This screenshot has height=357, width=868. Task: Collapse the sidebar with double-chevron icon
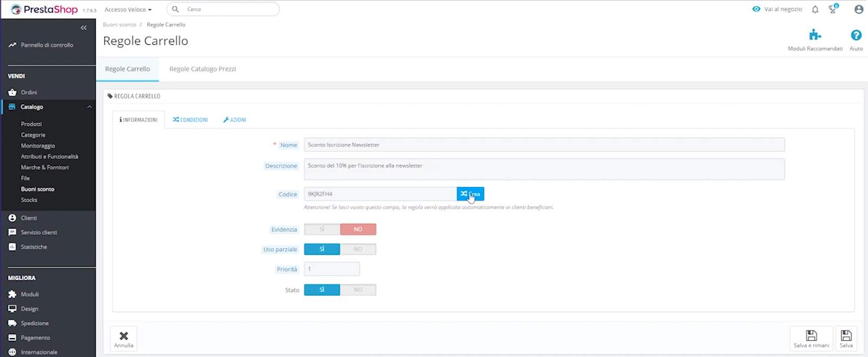point(83,28)
